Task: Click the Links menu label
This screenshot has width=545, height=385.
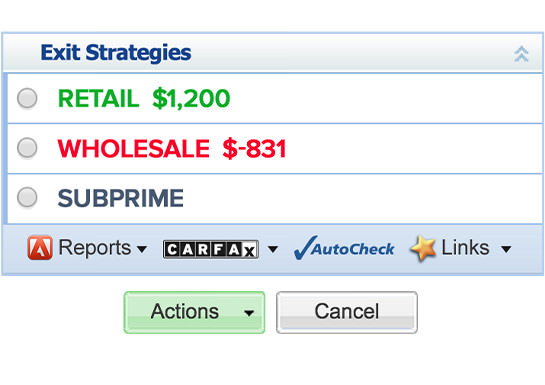Action: pos(465,248)
